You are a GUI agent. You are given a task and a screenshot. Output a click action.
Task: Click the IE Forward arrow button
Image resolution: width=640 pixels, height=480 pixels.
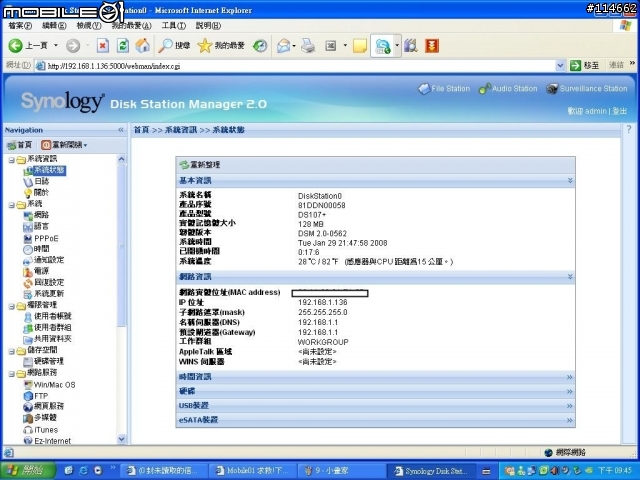73,45
